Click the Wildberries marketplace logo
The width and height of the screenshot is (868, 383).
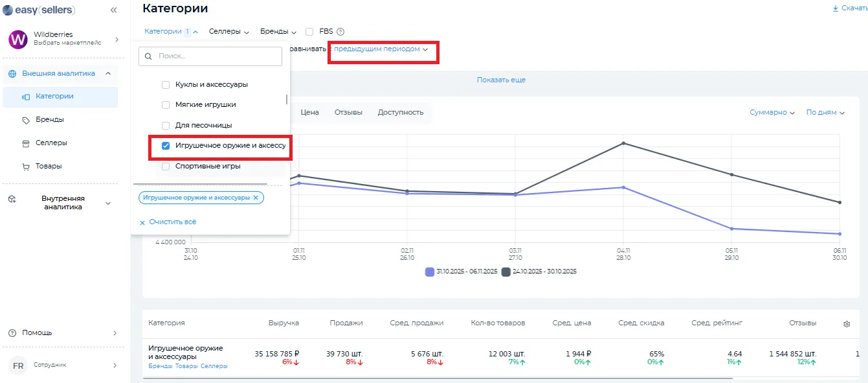17,39
